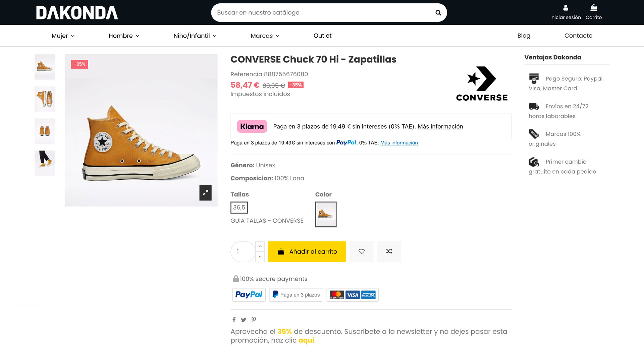Open Klarna Más información link
Viewport: 644px width, 351px height.
[x=440, y=127]
